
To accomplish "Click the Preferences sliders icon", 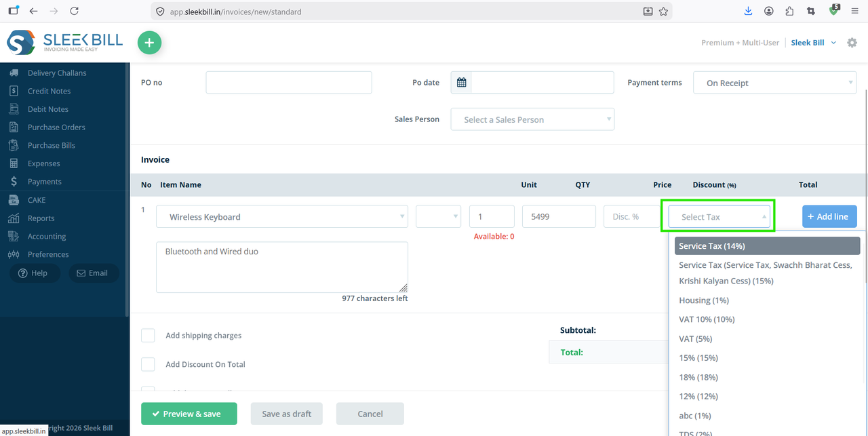I will (x=14, y=254).
